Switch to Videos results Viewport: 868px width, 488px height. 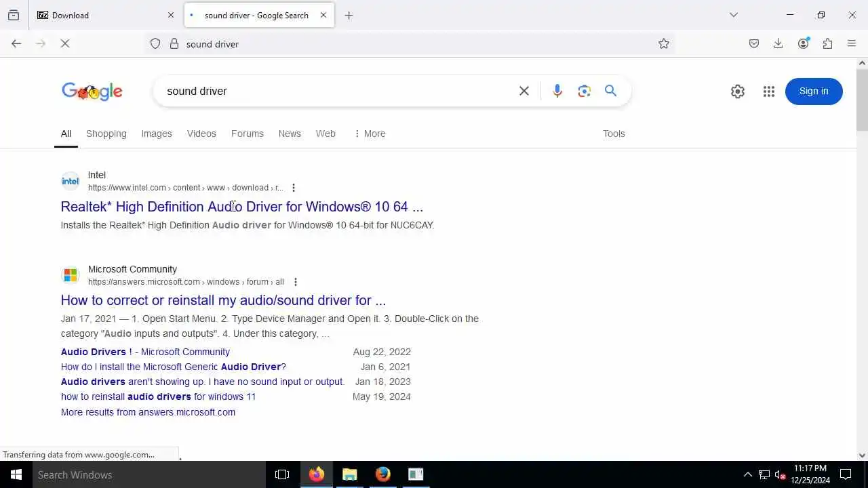[x=201, y=134]
